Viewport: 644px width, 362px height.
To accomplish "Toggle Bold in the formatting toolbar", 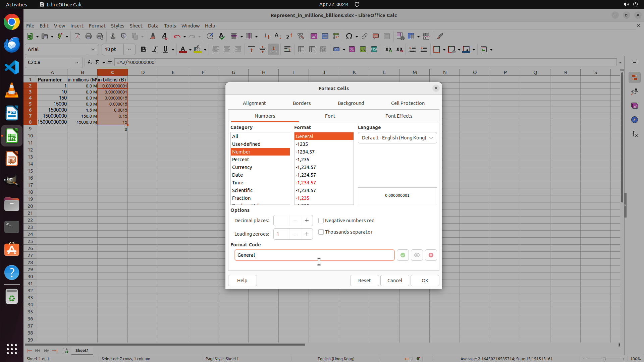I will (x=144, y=49).
